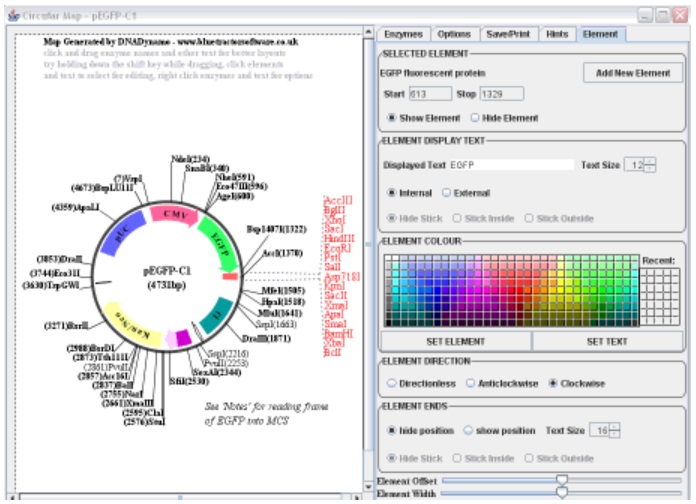
Task: Click the Recent colours swatch grid
Action: point(660,297)
